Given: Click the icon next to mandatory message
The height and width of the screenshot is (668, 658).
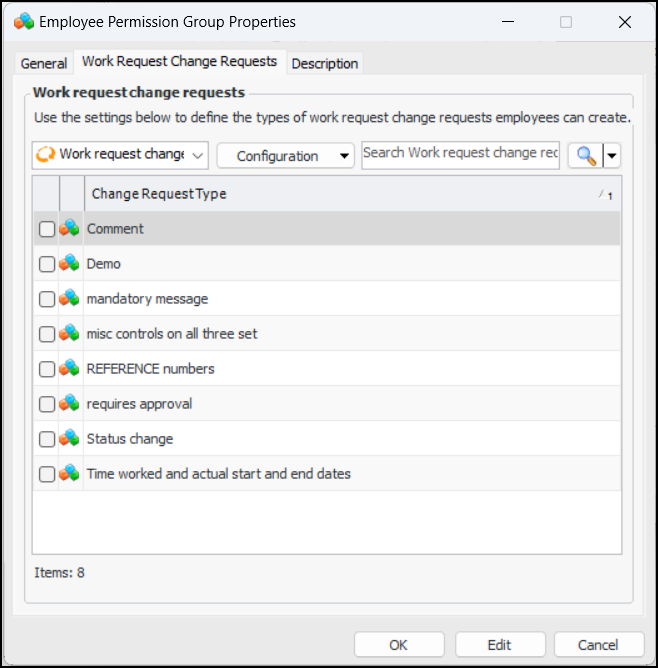Looking at the screenshot, I should (x=70, y=299).
